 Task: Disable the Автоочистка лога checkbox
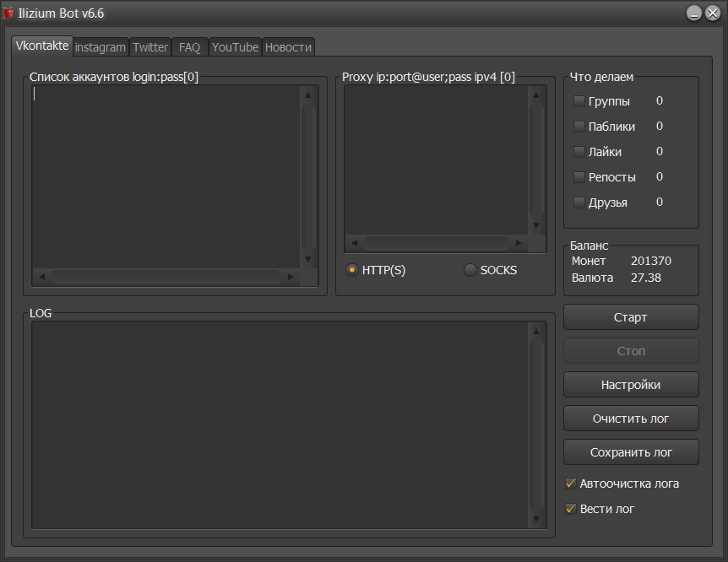pos(571,484)
